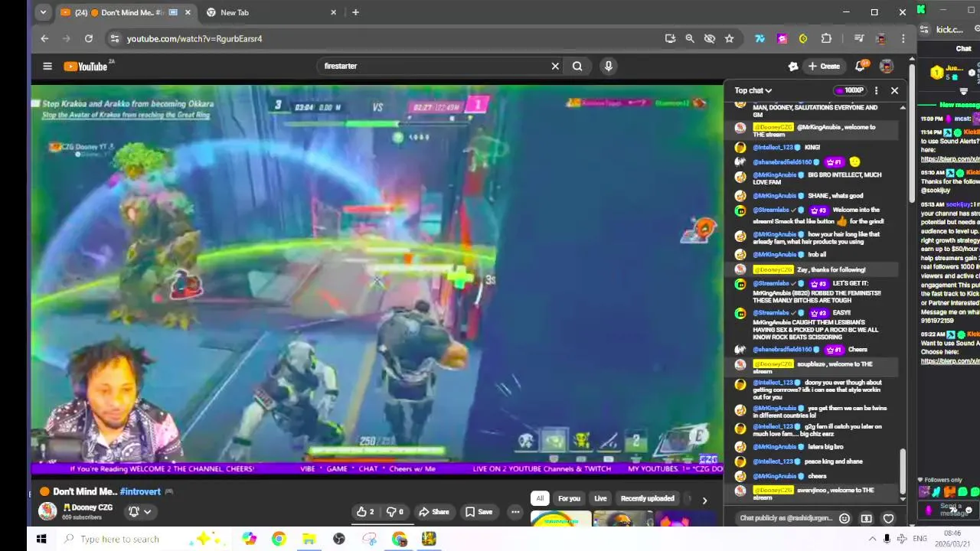
Task: Open the YouTube hamburger guide menu
Action: click(47, 67)
